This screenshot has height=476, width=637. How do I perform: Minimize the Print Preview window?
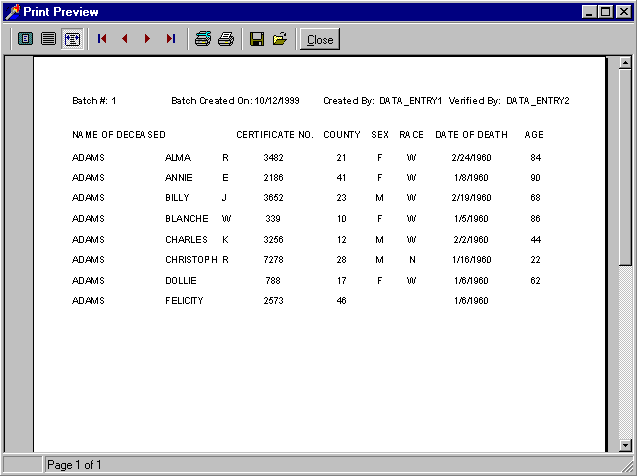[589, 12]
